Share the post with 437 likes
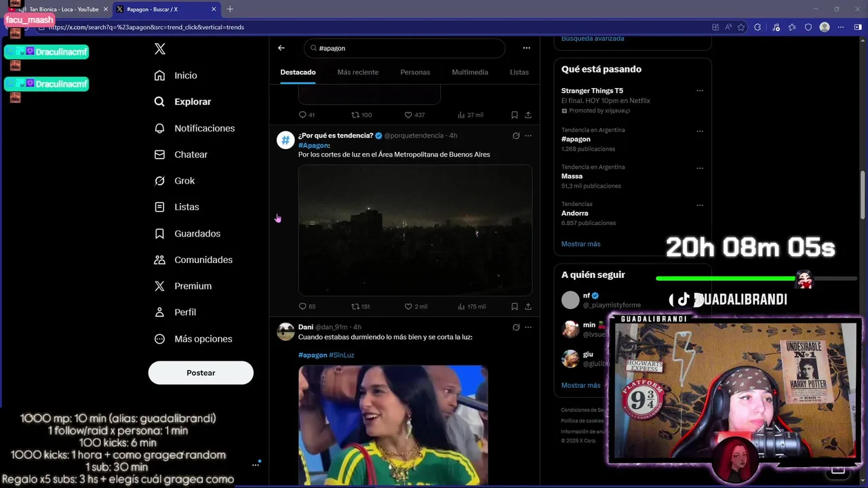Viewport: 868px width, 488px height. click(528, 115)
